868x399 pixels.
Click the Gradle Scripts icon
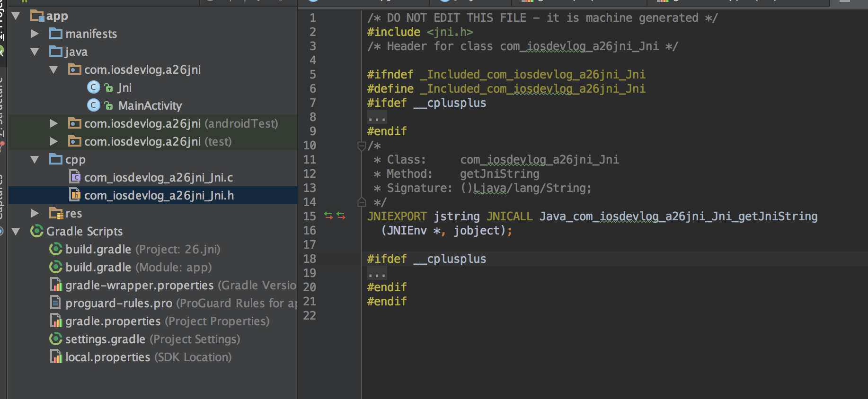pos(37,231)
